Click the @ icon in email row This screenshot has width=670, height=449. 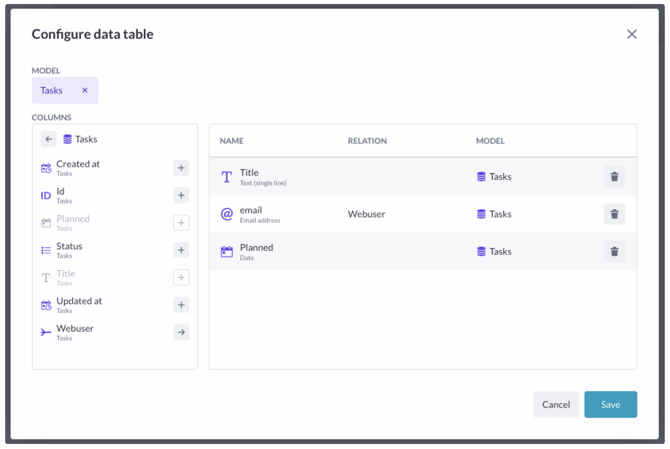[226, 214]
